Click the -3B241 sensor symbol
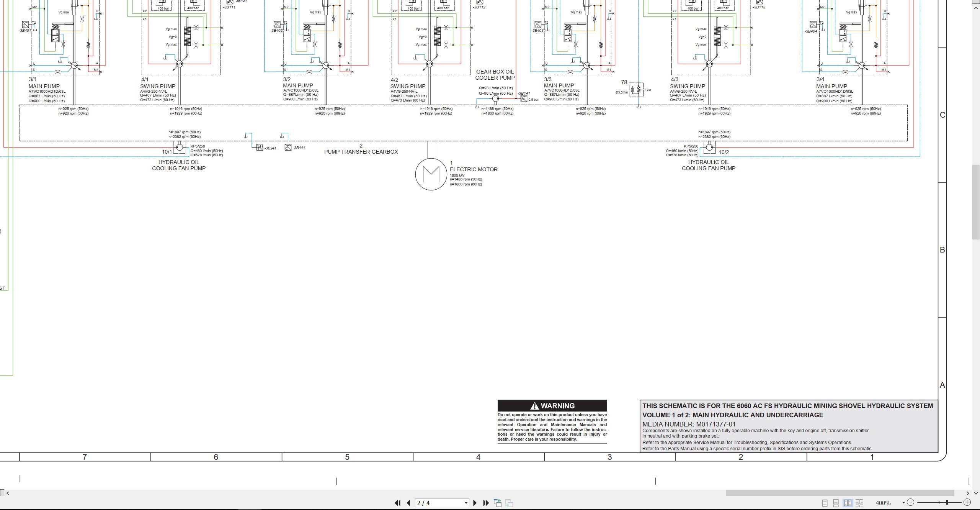The height and width of the screenshot is (510, 980). coord(260,148)
